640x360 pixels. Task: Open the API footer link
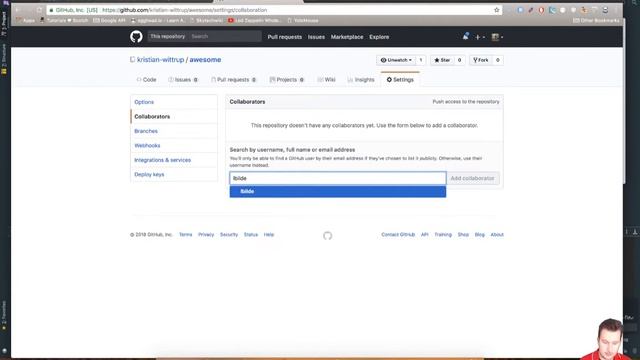pos(424,235)
